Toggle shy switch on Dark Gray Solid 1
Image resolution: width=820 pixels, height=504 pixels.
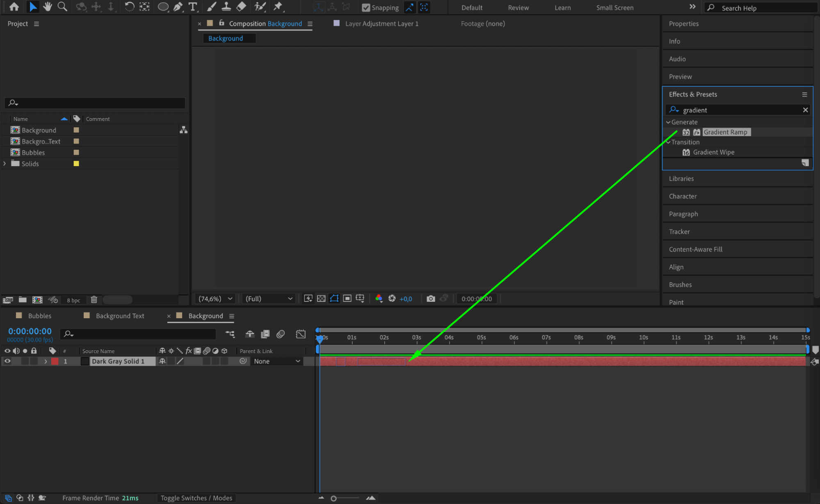pos(162,361)
